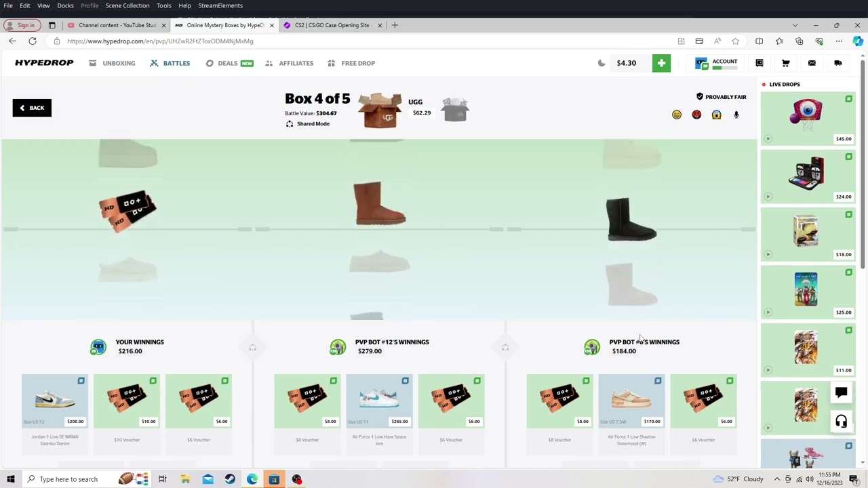Click the Live Drops heading
This screenshot has height=488, width=868.
pyautogui.click(x=785, y=84)
